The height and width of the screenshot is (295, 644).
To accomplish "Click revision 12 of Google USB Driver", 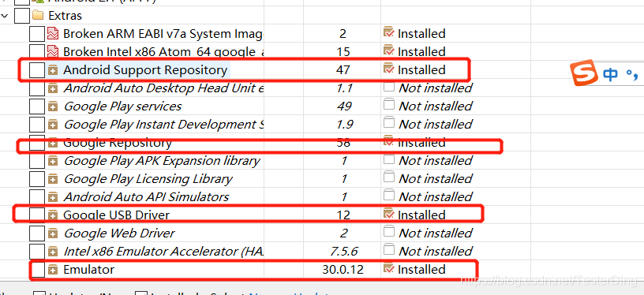I will click(343, 215).
